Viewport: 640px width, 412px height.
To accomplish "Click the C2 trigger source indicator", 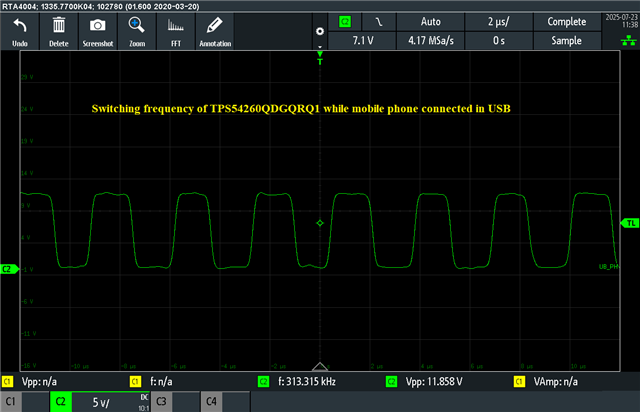I will click(x=345, y=22).
